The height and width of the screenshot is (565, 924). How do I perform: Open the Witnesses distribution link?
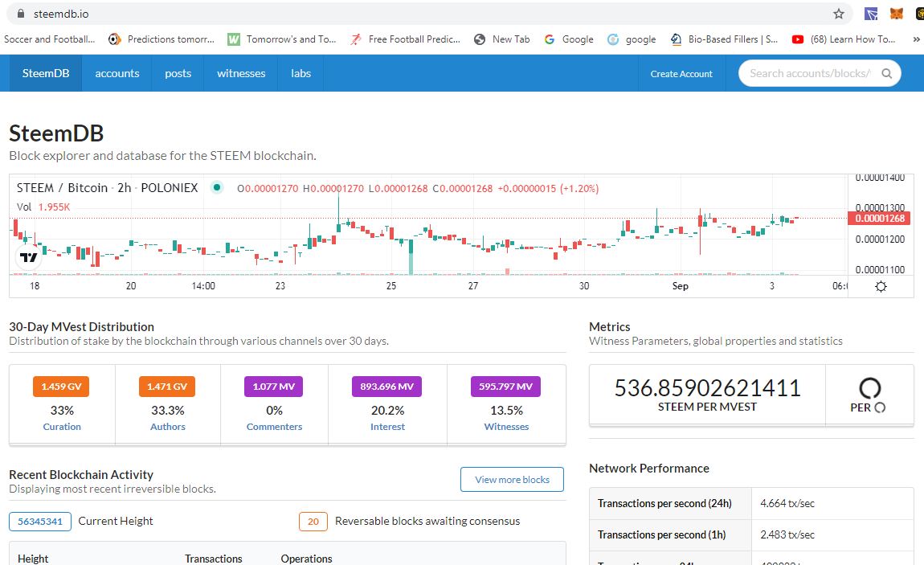pos(507,427)
